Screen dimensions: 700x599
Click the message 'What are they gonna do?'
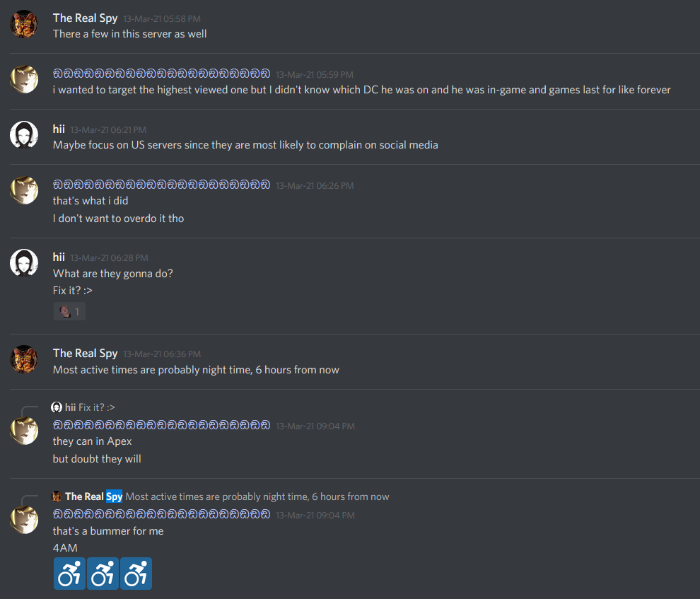112,274
